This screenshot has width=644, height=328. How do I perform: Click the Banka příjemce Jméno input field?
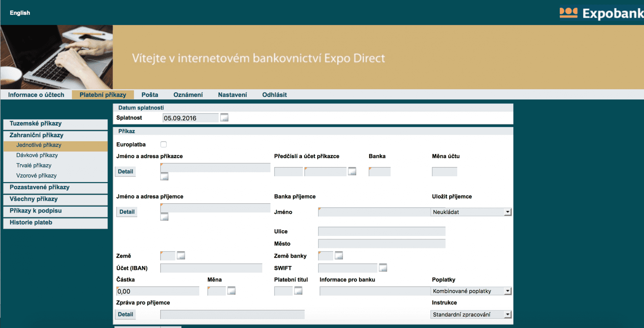click(374, 212)
